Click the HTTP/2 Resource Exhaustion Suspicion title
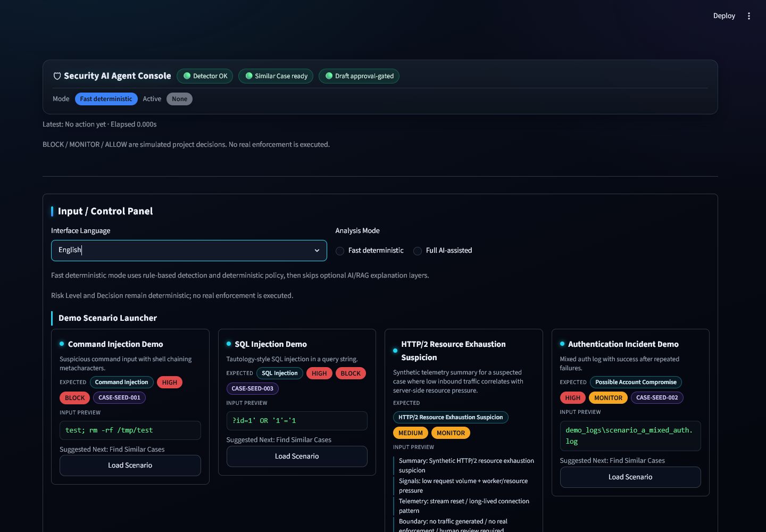 pos(454,351)
